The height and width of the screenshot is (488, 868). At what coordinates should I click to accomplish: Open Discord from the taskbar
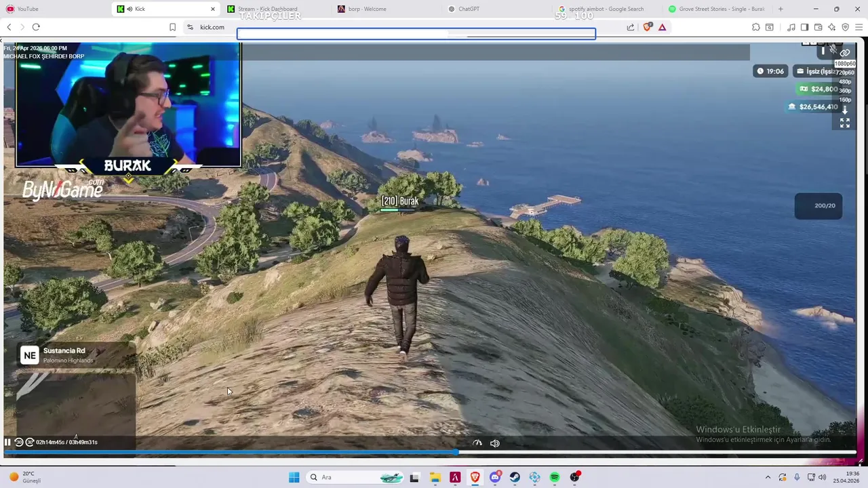(x=495, y=477)
